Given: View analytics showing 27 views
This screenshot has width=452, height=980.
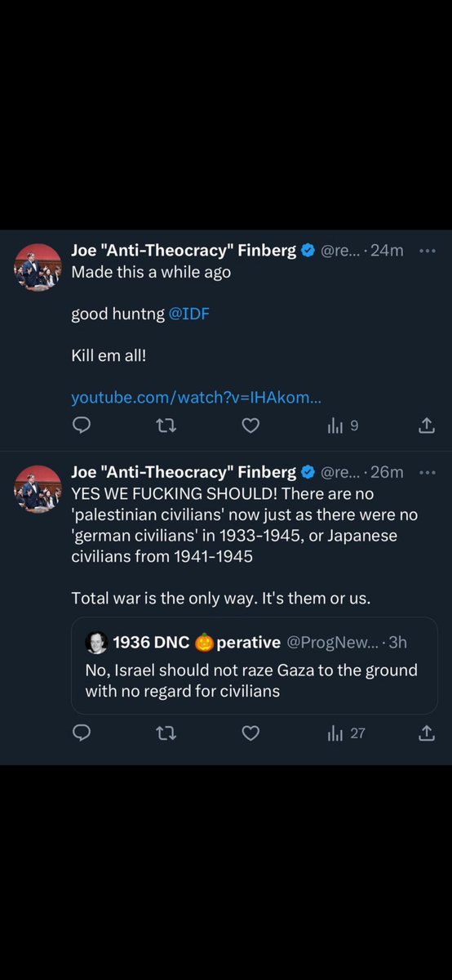Looking at the screenshot, I should 346,733.
